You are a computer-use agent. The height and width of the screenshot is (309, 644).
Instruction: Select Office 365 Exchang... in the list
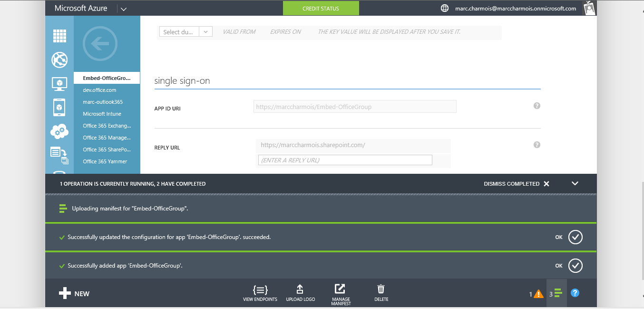pos(107,126)
